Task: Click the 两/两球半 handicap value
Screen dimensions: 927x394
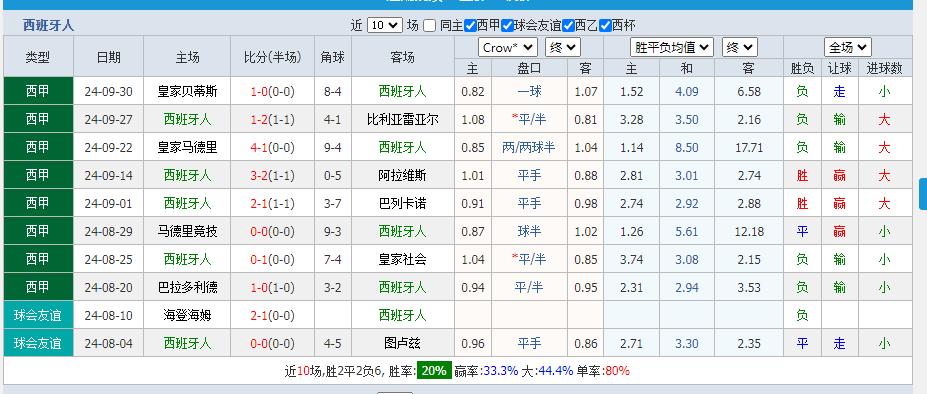Action: pos(529,147)
